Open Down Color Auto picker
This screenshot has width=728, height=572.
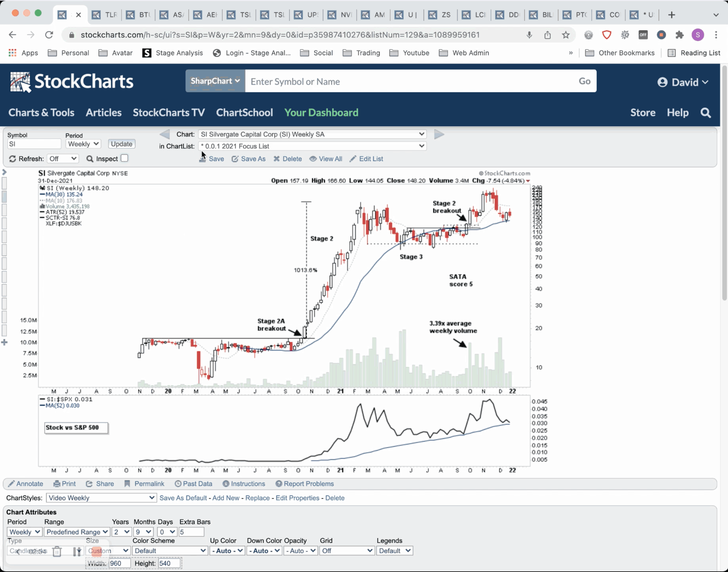coord(264,551)
